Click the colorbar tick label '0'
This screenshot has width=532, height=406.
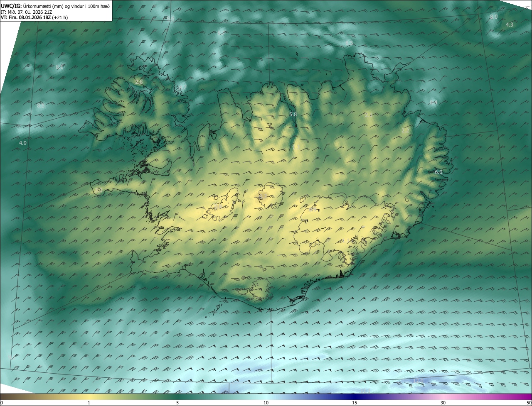point(2,403)
